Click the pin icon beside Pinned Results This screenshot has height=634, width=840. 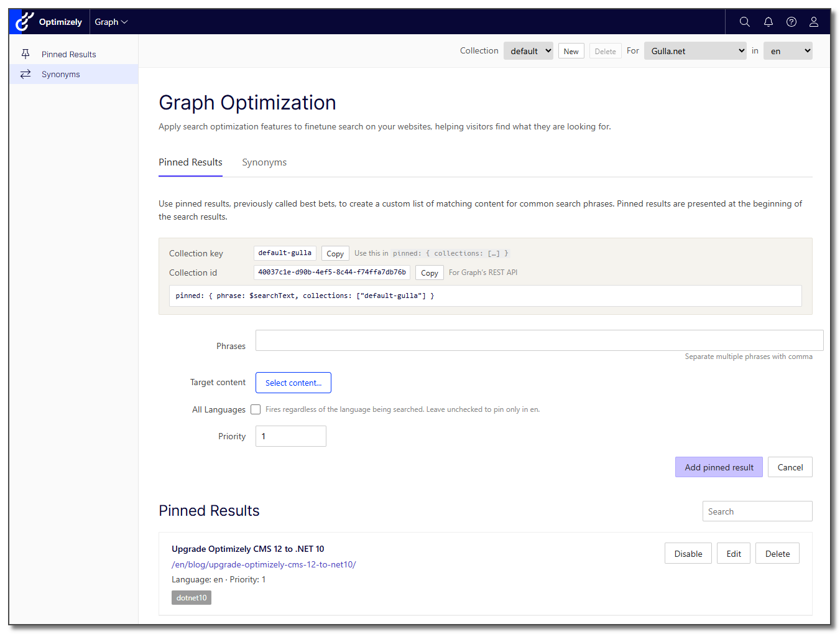25,54
